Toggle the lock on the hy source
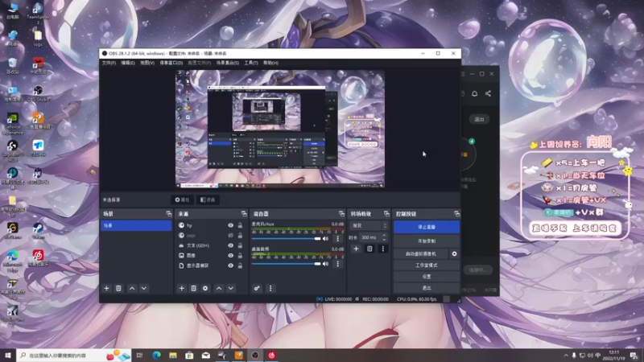This screenshot has height=362, width=644. pyautogui.click(x=240, y=225)
